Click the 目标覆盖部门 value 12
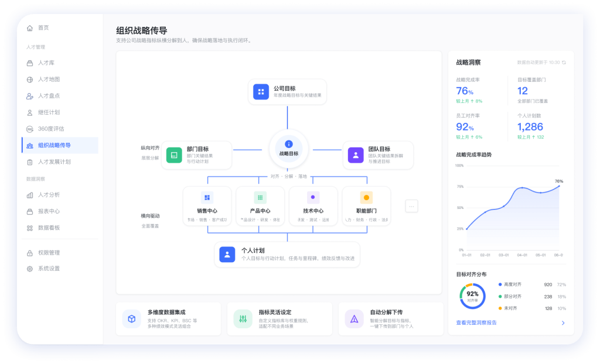This screenshot has height=364, width=600. [x=522, y=91]
